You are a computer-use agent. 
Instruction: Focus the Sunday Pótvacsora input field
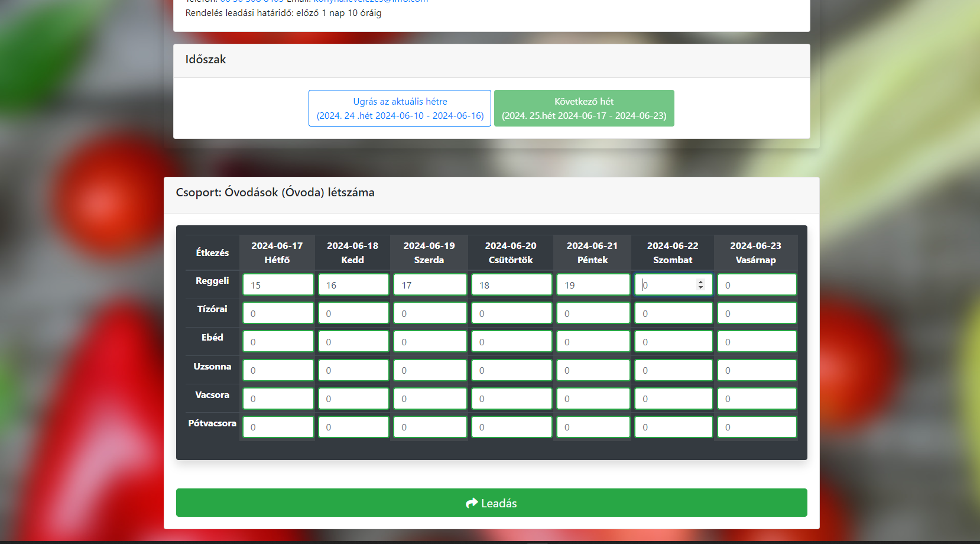pyautogui.click(x=757, y=427)
